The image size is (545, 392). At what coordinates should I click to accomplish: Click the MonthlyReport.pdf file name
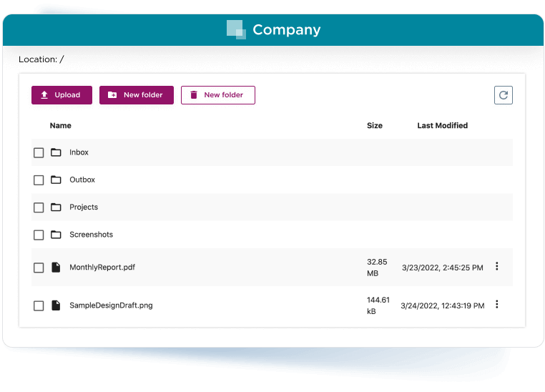102,268
